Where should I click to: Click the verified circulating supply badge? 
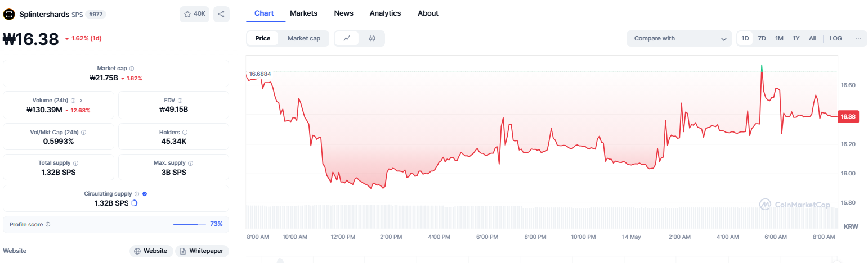pyautogui.click(x=145, y=193)
